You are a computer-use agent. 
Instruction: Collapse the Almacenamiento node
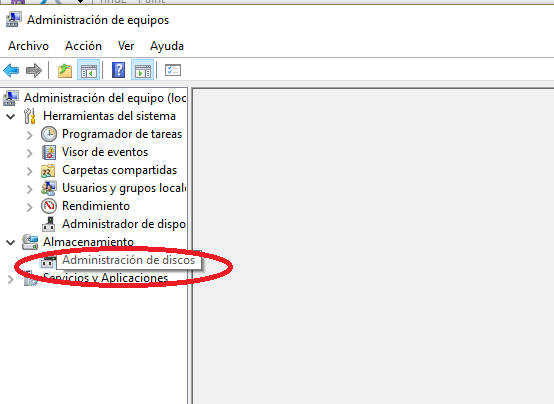tap(11, 242)
